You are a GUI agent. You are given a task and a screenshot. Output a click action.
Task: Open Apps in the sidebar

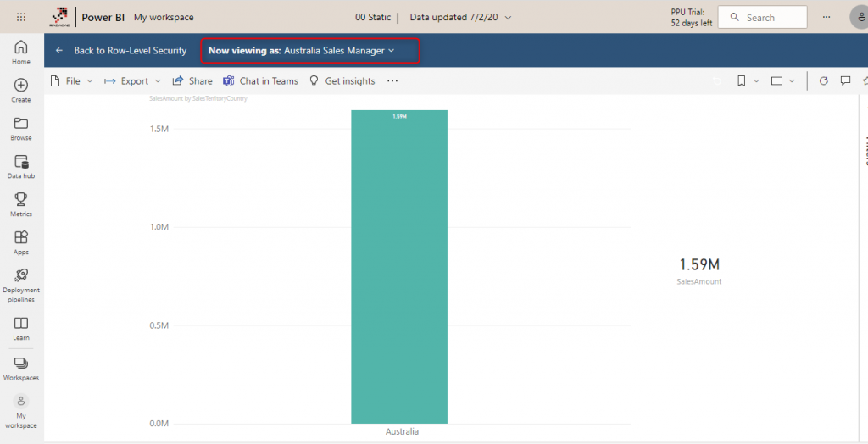(21, 242)
